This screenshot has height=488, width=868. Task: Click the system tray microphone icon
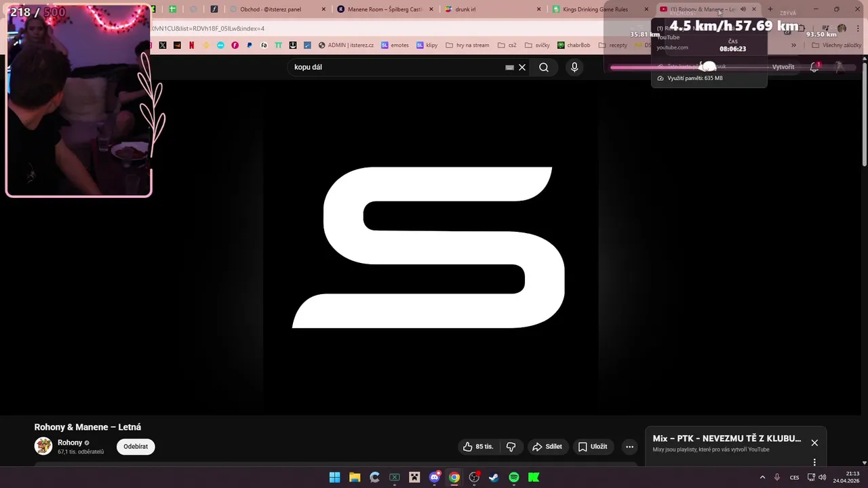coord(777,477)
